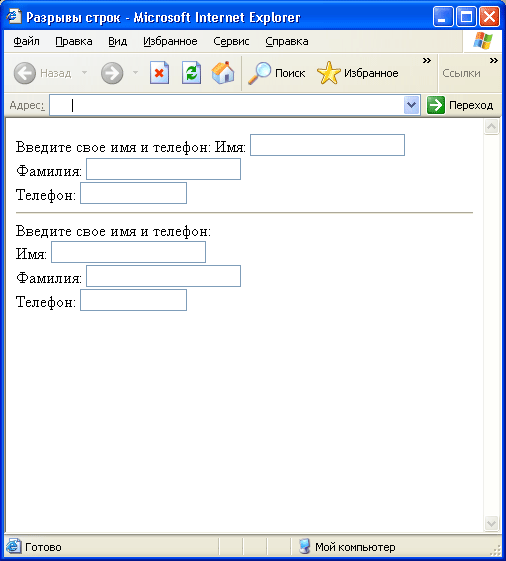Open the Back button history dropdown arrow
Image resolution: width=506 pixels, height=561 pixels.
(84, 73)
